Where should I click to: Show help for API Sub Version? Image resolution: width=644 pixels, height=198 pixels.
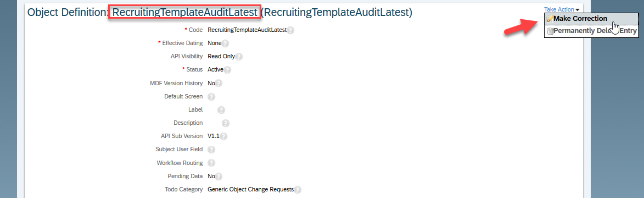point(224,136)
